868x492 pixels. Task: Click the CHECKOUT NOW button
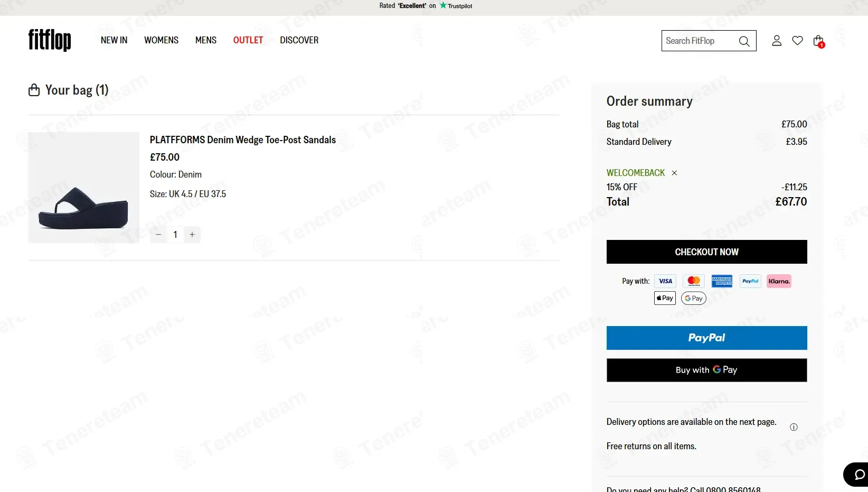pos(707,252)
